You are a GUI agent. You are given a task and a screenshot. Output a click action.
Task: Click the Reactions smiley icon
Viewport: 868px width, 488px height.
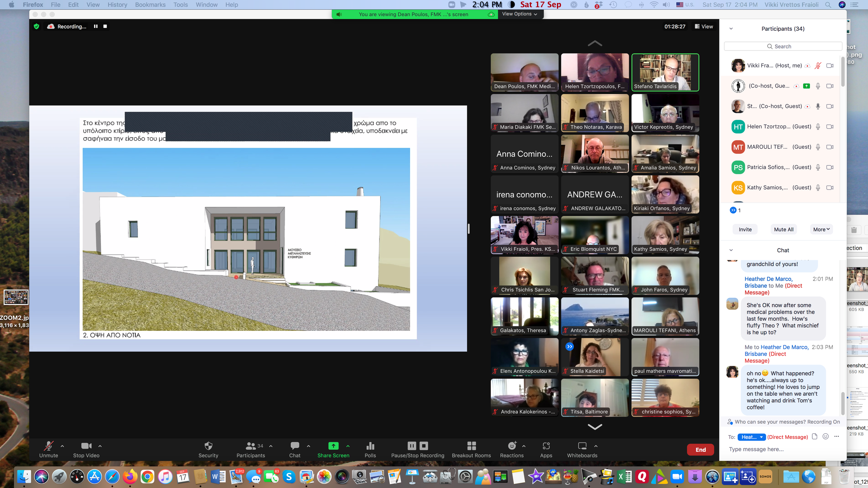click(x=512, y=446)
